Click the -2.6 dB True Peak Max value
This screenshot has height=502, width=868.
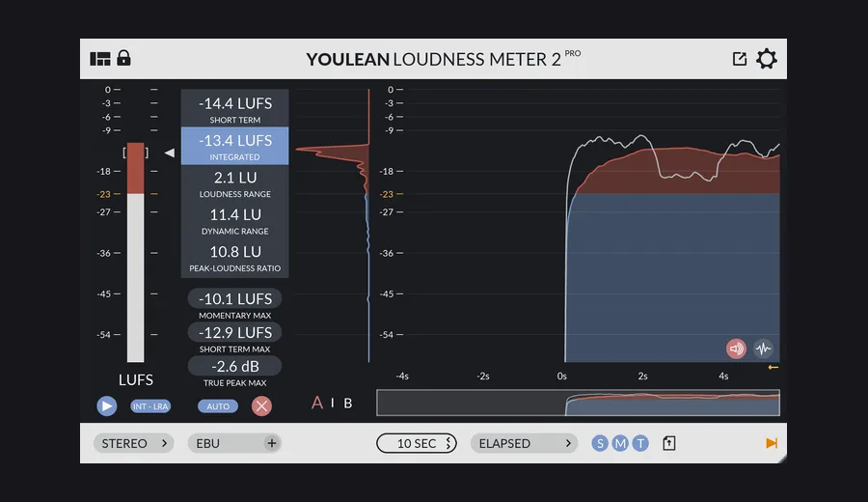tap(234, 366)
